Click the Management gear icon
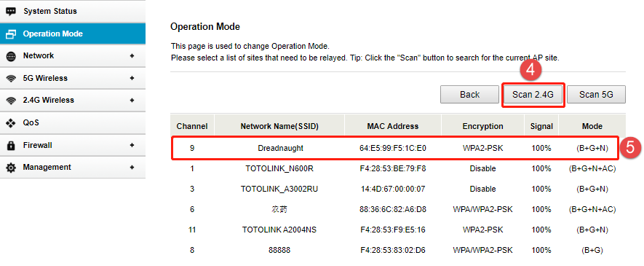 [x=11, y=168]
